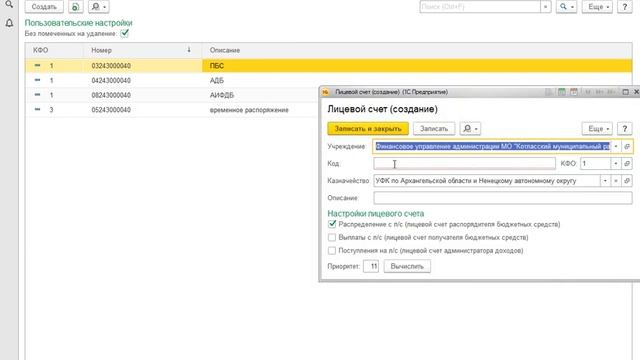Click the временное распоряжение description cell
The width and height of the screenshot is (640, 360).
coord(249,110)
